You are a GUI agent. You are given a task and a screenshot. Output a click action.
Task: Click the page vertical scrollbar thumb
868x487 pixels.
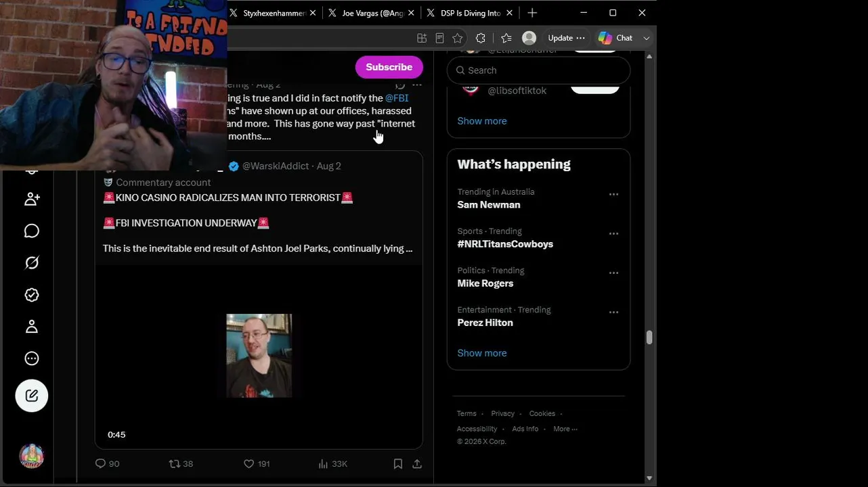tap(649, 338)
